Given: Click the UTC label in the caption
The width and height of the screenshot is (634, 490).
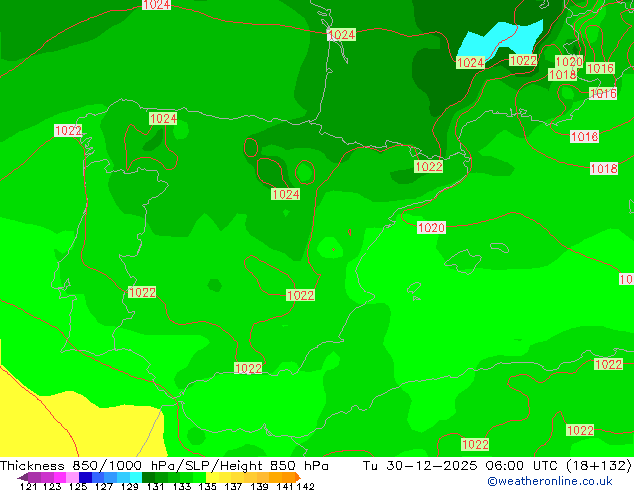Looking at the screenshot, I should coord(545,466).
